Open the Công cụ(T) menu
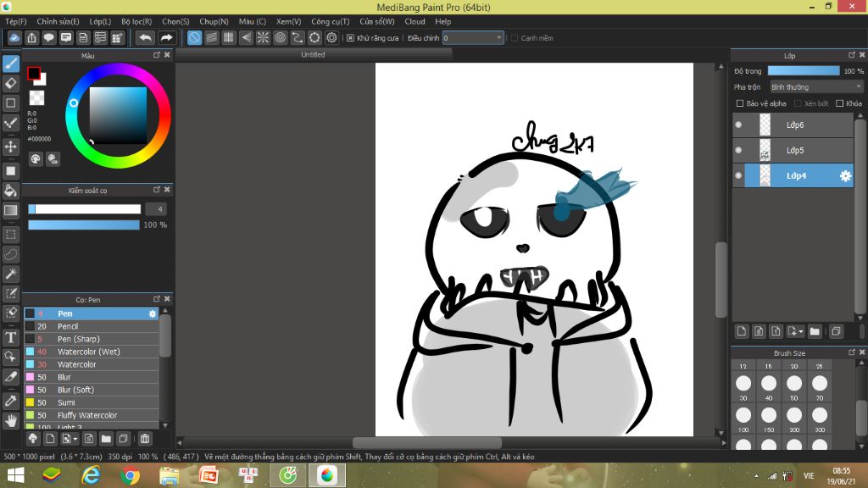Viewport: 868px width, 488px height. pyautogui.click(x=330, y=21)
